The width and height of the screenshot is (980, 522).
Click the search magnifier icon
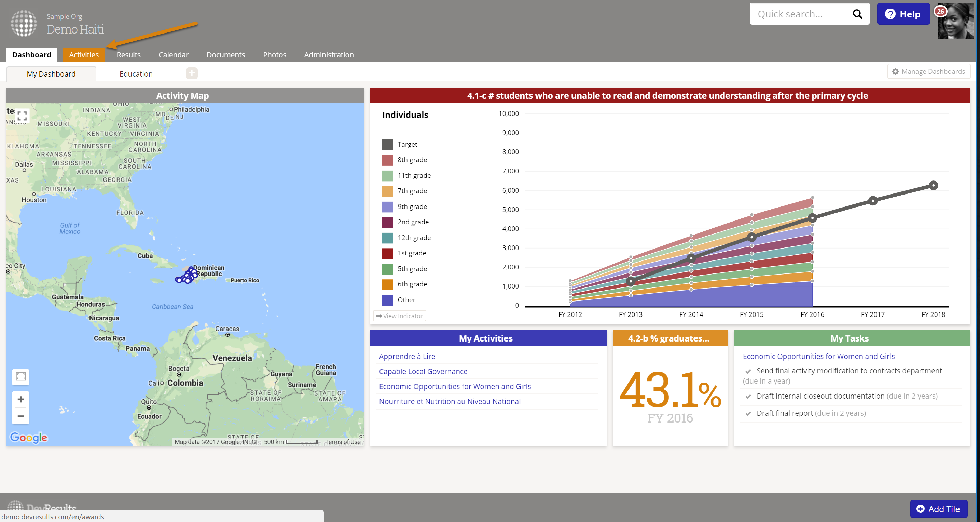(857, 14)
